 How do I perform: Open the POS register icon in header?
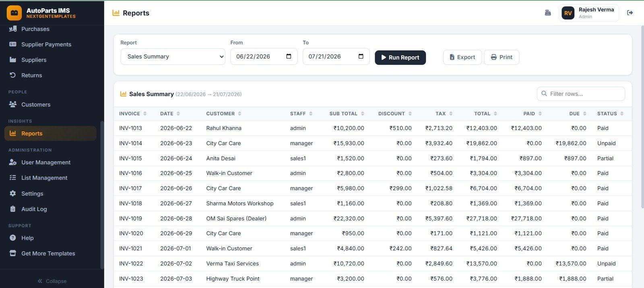click(x=548, y=13)
